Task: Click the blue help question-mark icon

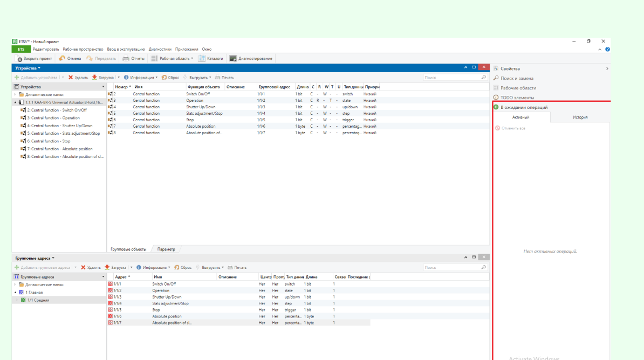Action: pos(607,49)
